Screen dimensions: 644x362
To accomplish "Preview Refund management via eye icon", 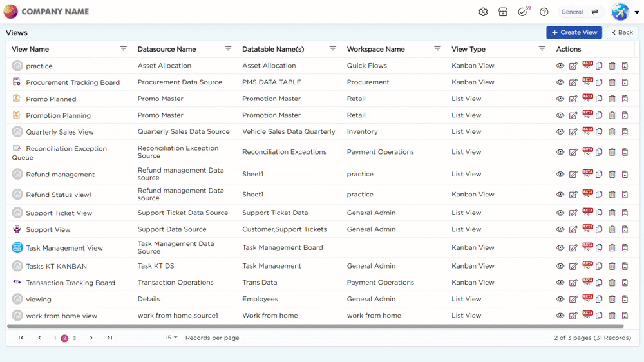I will tap(560, 174).
